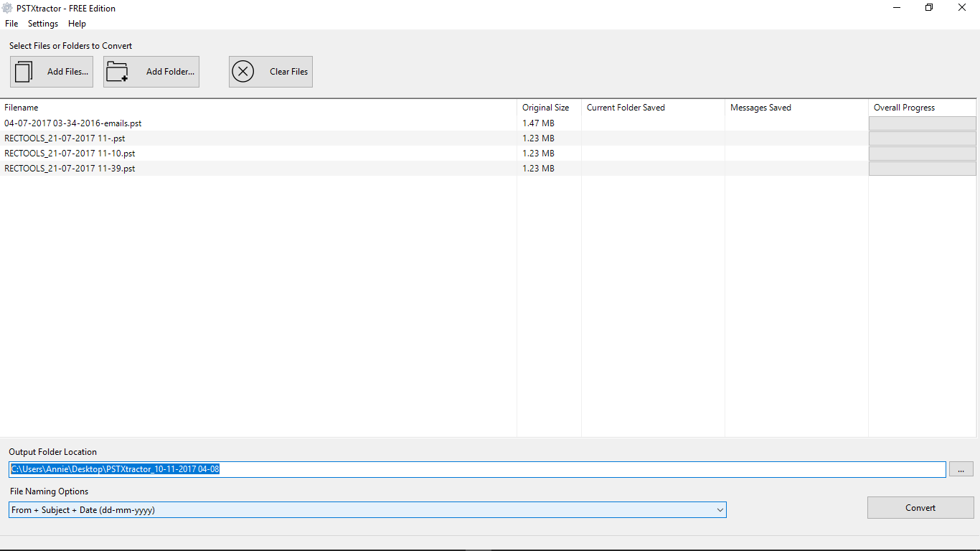The image size is (980, 551).
Task: Start conversion with the Convert button
Action: [920, 507]
